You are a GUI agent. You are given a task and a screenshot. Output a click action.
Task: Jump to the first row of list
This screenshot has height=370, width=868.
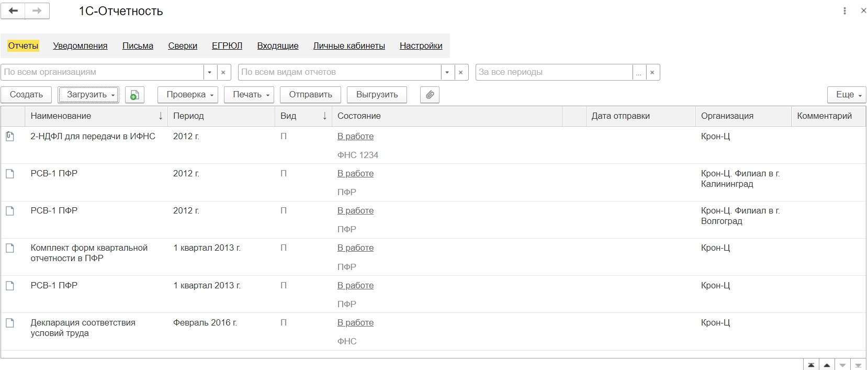811,365
